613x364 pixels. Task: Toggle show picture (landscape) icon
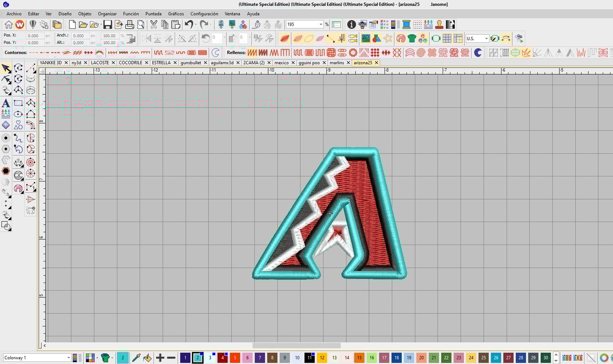365,38
